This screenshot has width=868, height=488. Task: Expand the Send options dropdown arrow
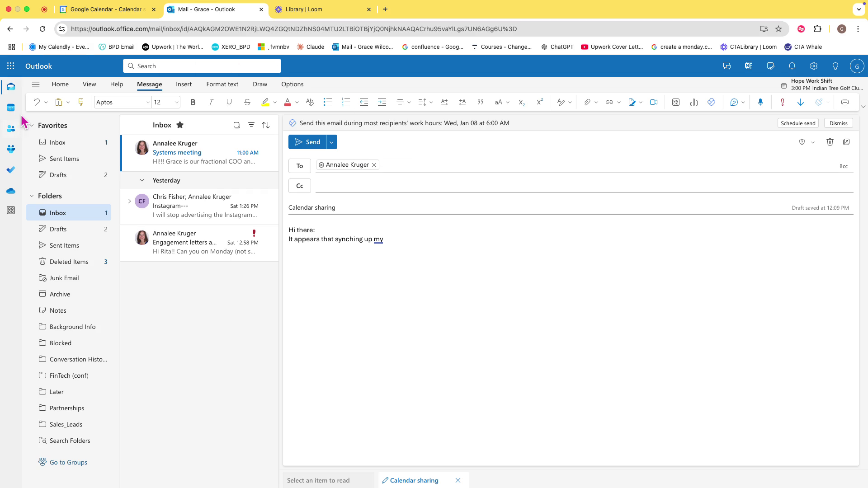[x=331, y=142]
